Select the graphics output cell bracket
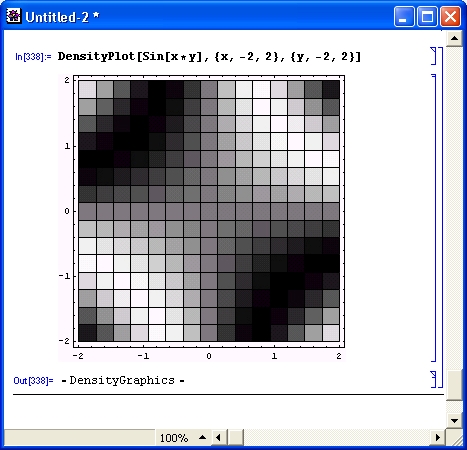 pos(433,218)
